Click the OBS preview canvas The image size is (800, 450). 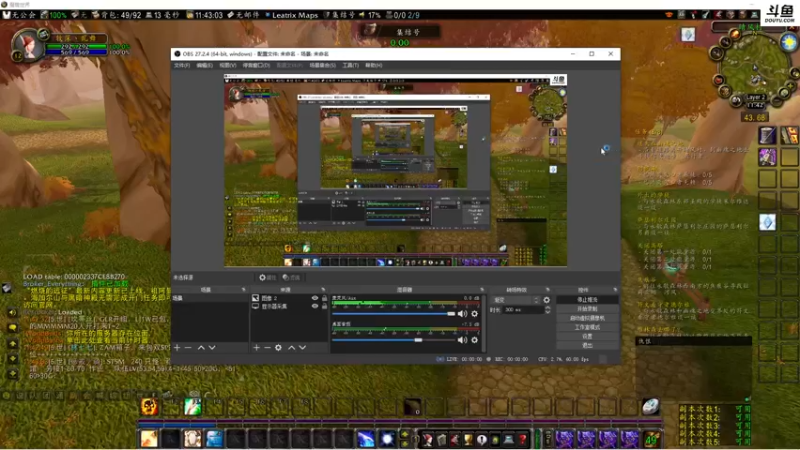coord(395,170)
